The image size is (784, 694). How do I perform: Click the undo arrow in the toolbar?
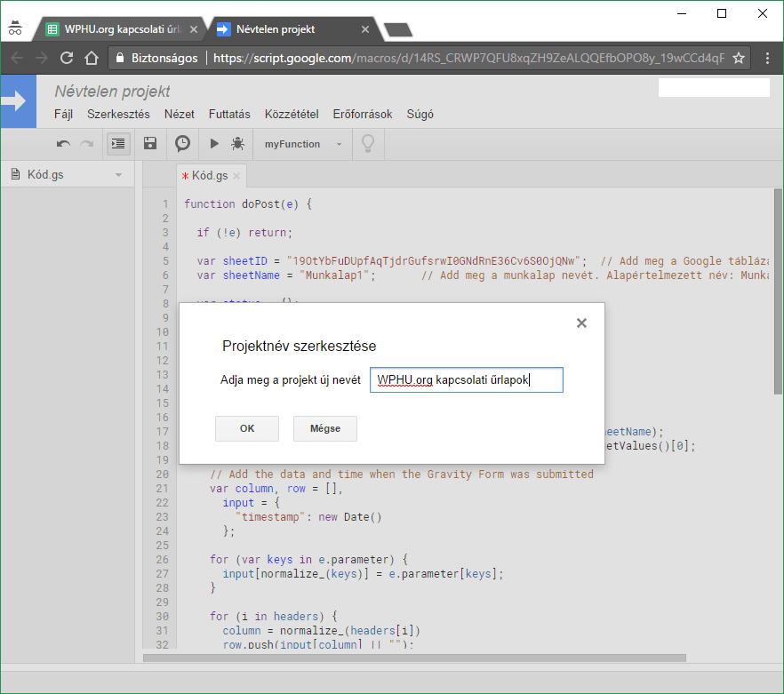[x=63, y=144]
